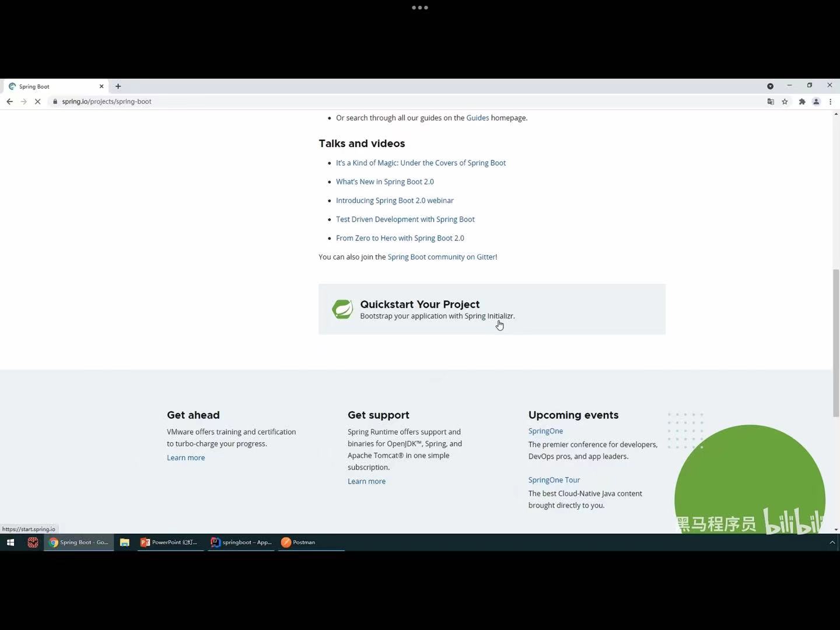The height and width of the screenshot is (630, 840).
Task: Click the Quickstart Your Project heading
Action: [420, 304]
